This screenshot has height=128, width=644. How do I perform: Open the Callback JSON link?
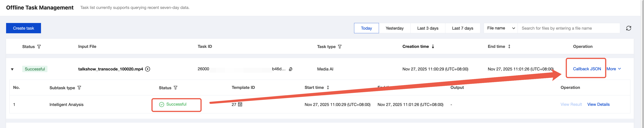click(587, 69)
